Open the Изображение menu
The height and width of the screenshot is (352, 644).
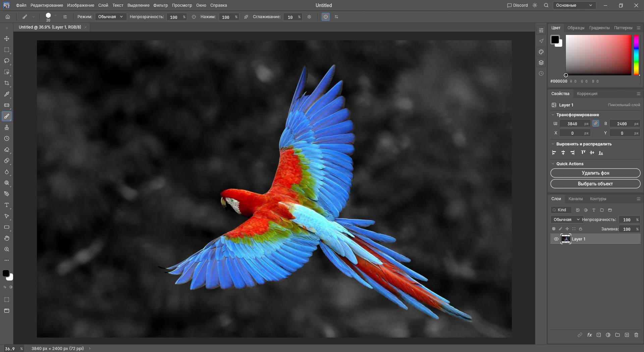80,5
